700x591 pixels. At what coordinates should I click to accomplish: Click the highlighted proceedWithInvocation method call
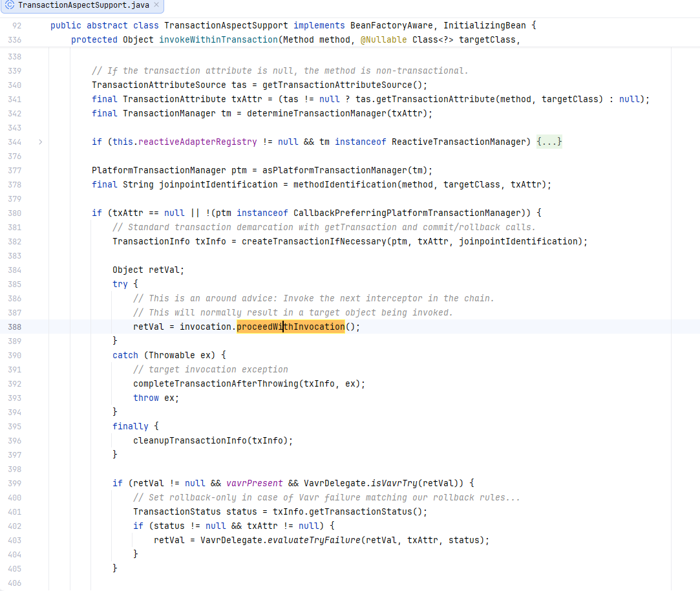coord(291,327)
